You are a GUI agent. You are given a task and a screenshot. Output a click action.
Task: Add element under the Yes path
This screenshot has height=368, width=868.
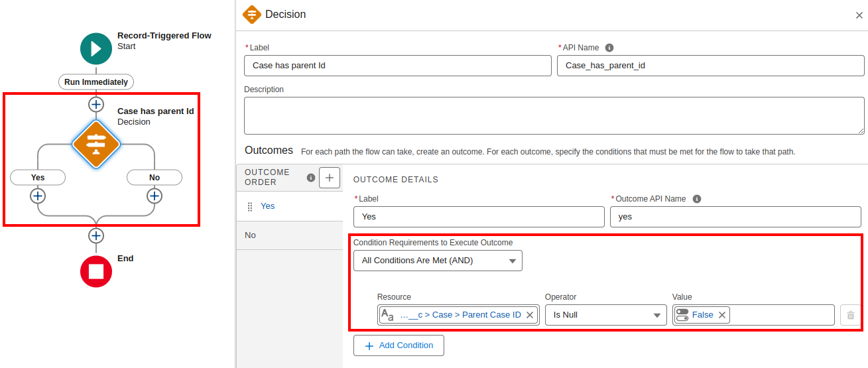pyautogui.click(x=38, y=196)
